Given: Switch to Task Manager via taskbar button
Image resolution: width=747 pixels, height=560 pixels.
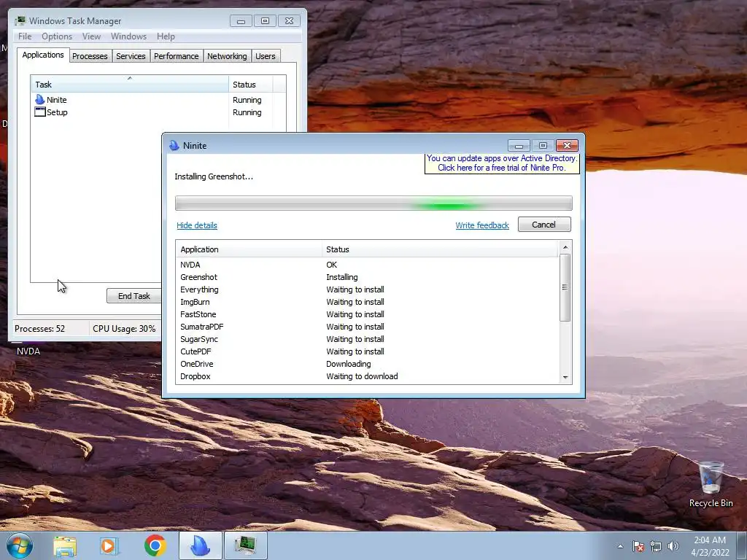Looking at the screenshot, I should 245,545.
